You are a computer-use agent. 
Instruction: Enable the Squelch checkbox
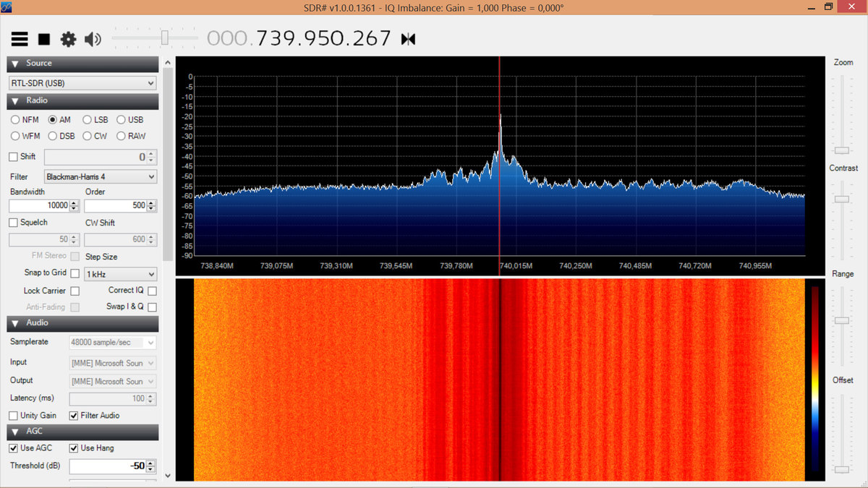[13, 223]
